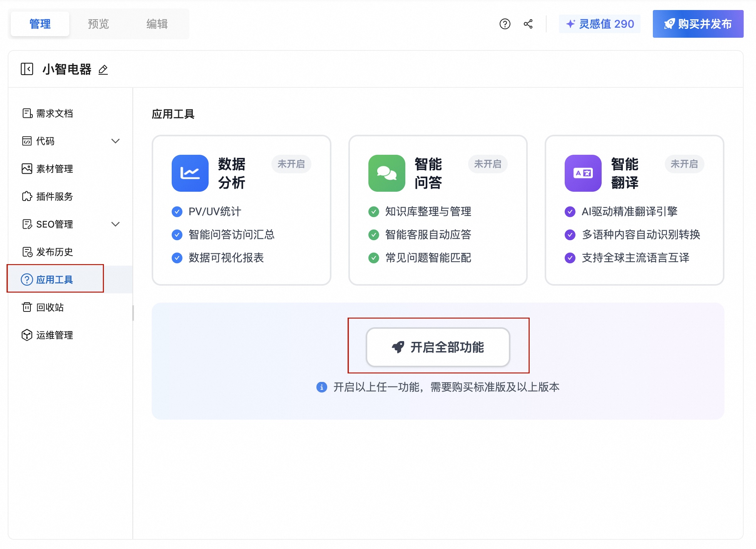Click the 智能问答 card title

click(x=428, y=173)
